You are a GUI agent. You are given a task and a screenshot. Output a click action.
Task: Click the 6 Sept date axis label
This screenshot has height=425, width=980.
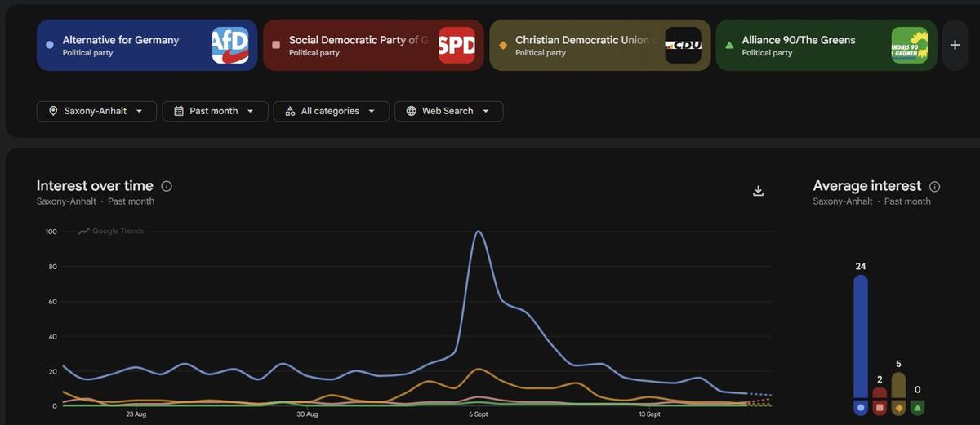[479, 414]
